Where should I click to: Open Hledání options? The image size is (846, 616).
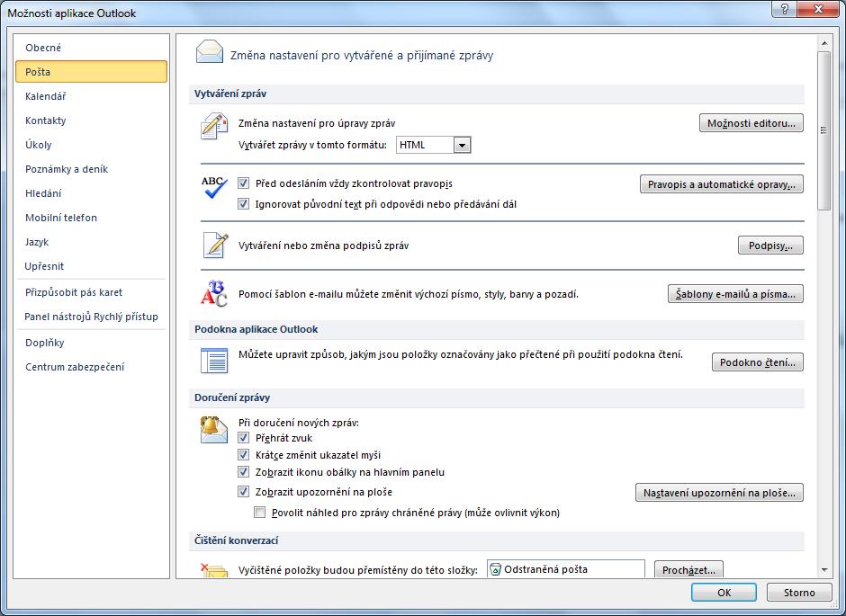tap(91, 193)
